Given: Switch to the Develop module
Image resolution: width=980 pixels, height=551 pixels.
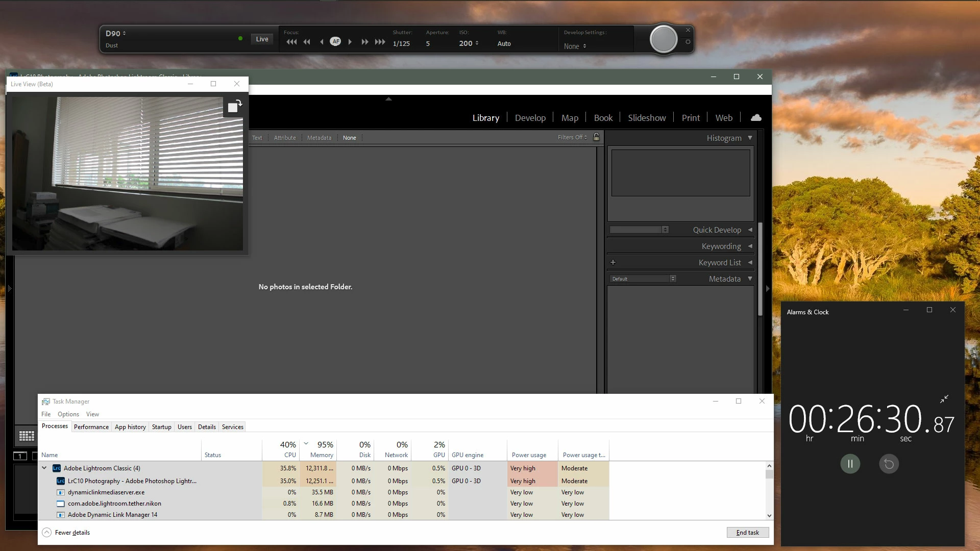Looking at the screenshot, I should pos(530,118).
